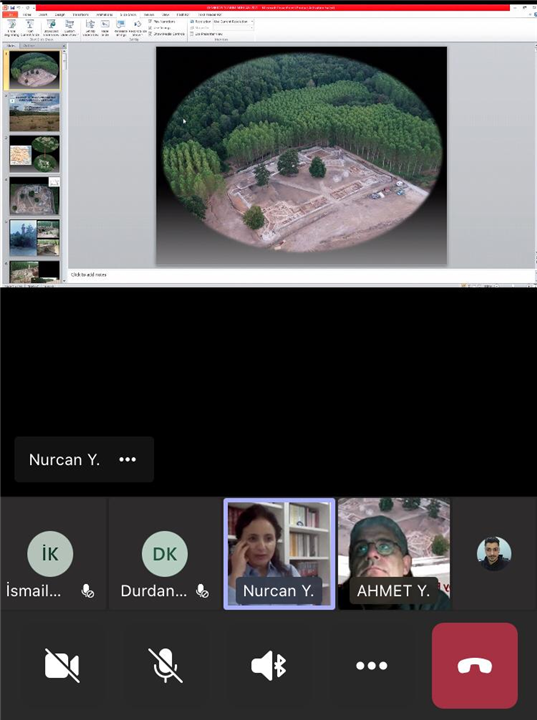Open the Bluetooth speaker audio options
This screenshot has height=720, width=537.
(x=269, y=665)
